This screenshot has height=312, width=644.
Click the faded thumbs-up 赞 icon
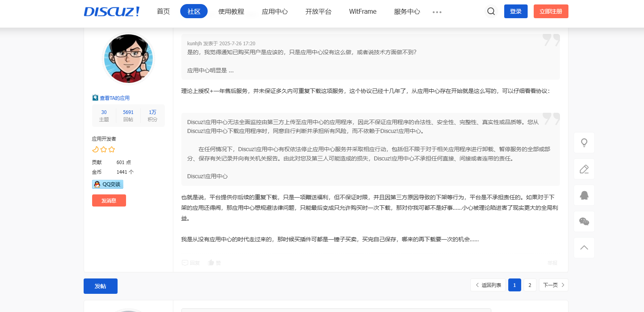click(214, 263)
